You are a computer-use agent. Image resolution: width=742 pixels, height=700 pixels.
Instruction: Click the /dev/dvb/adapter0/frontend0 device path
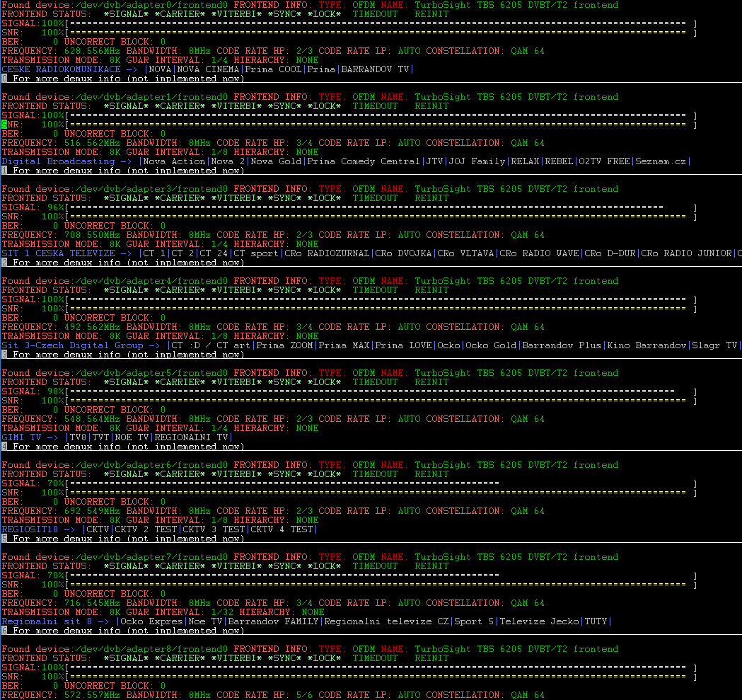[151, 5]
